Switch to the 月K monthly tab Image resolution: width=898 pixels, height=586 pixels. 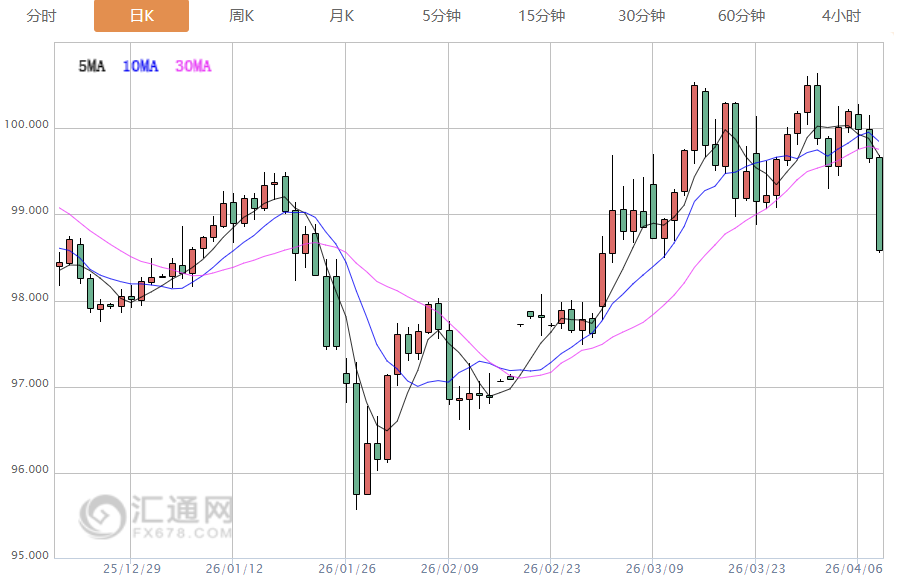(341, 16)
